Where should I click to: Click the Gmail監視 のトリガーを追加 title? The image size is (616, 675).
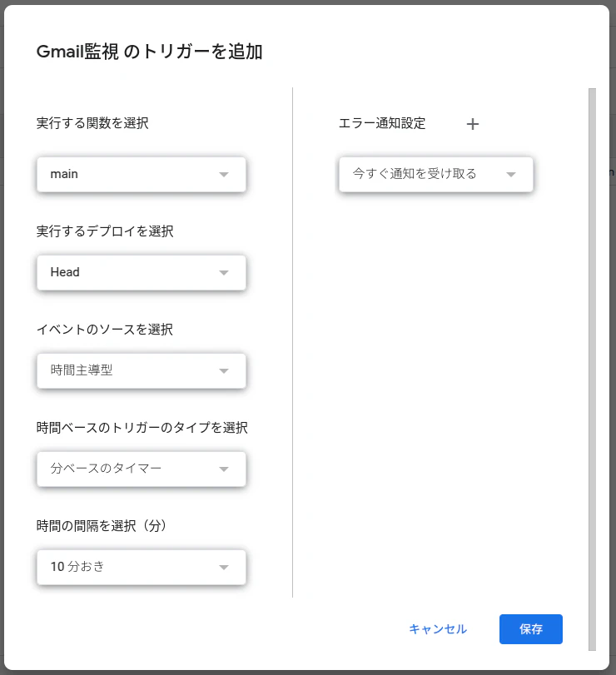point(149,52)
